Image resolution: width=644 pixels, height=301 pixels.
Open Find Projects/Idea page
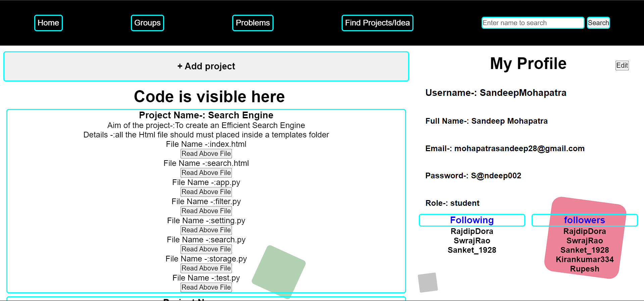click(377, 23)
